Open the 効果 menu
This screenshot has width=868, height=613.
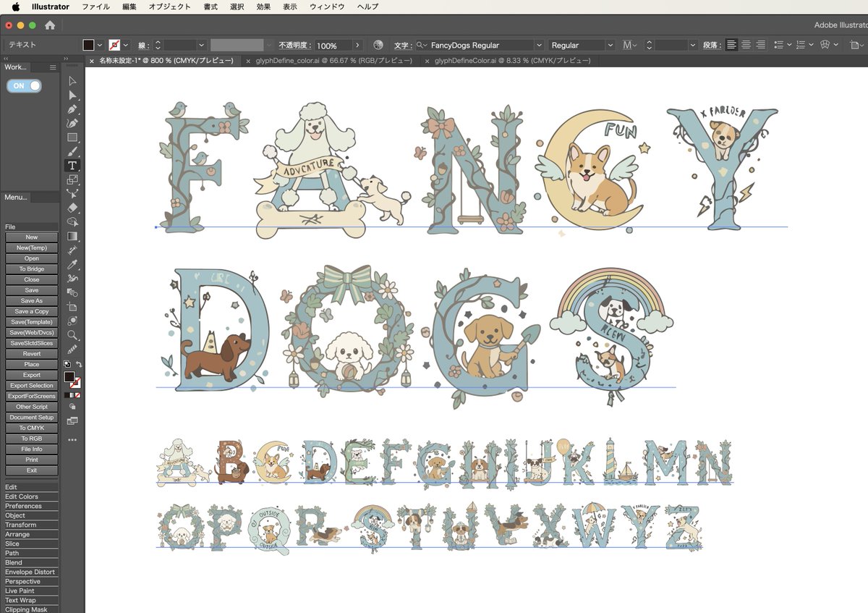click(263, 7)
